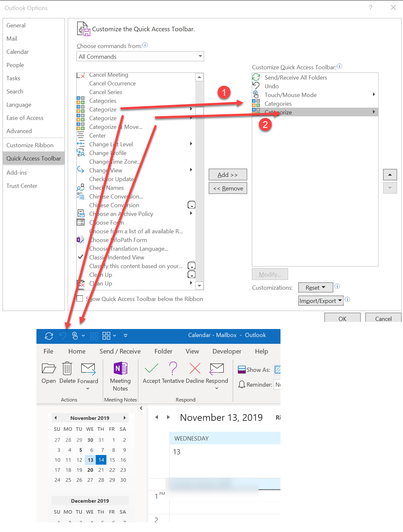This screenshot has width=403, height=532.
Task: Open Customize Quick Access Toolbar arrow in title bar
Action: click(125, 336)
